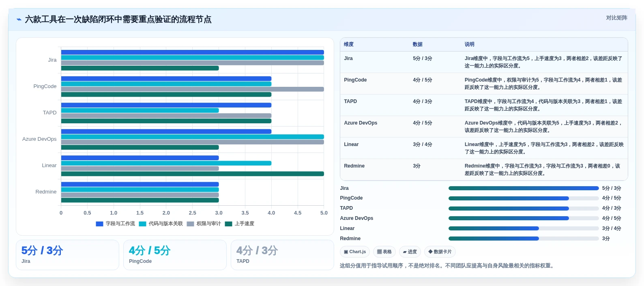Click the 5.0 tick on x-axis

pyautogui.click(x=324, y=213)
